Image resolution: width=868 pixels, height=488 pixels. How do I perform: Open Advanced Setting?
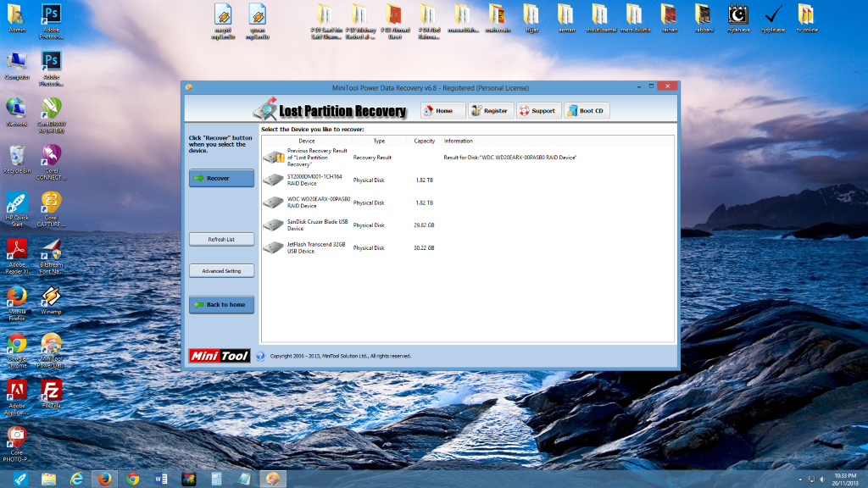(x=221, y=270)
